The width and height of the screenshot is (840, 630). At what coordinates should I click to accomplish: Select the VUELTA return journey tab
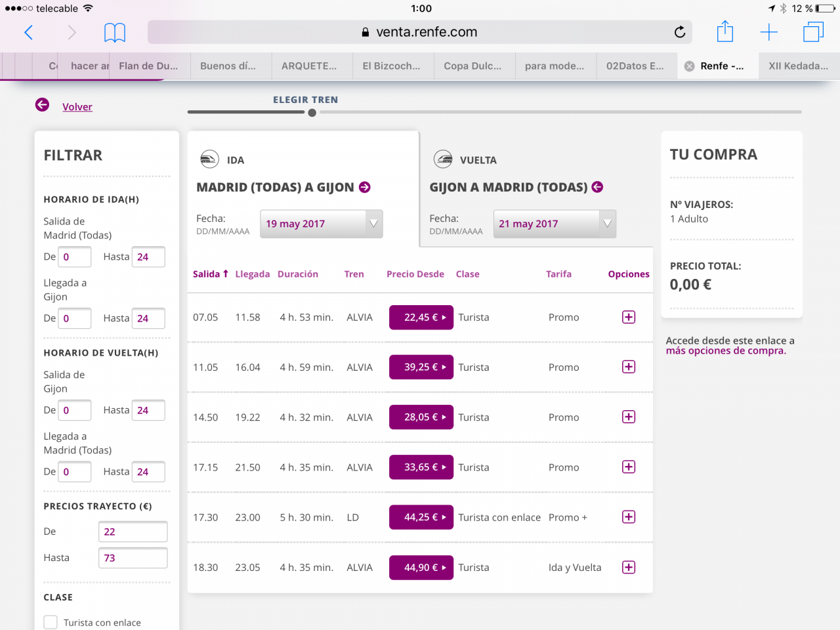(536, 189)
